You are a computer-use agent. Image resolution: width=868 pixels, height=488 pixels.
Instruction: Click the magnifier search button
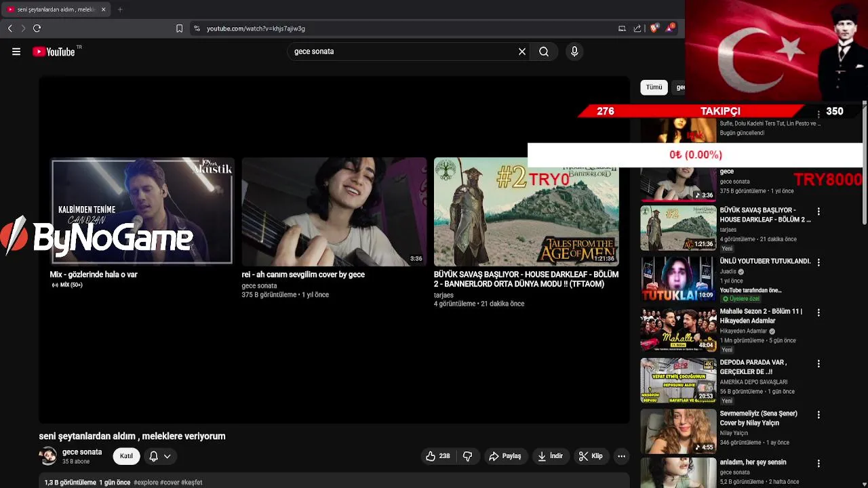pyautogui.click(x=544, y=52)
